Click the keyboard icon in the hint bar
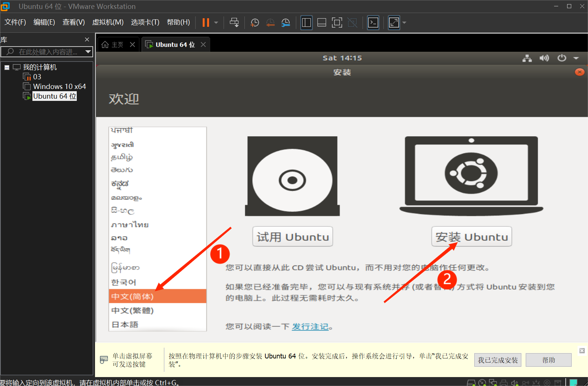The width and height of the screenshot is (588, 386). coord(104,360)
